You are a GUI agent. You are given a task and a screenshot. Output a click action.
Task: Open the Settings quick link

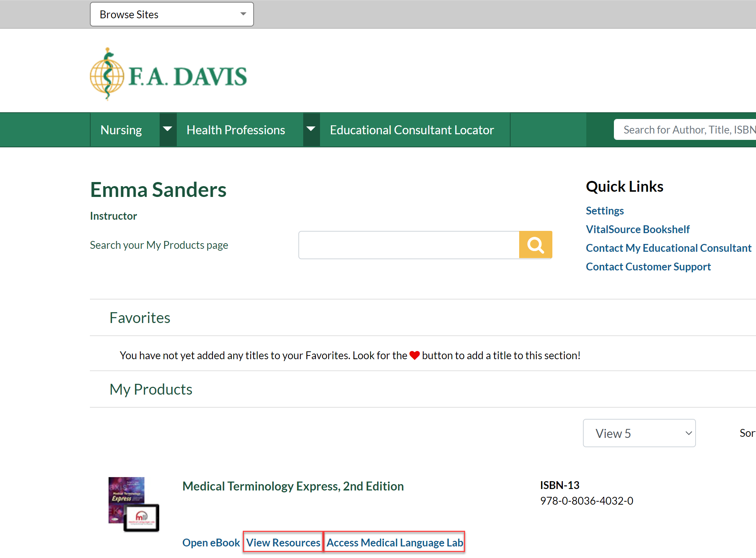(x=604, y=210)
